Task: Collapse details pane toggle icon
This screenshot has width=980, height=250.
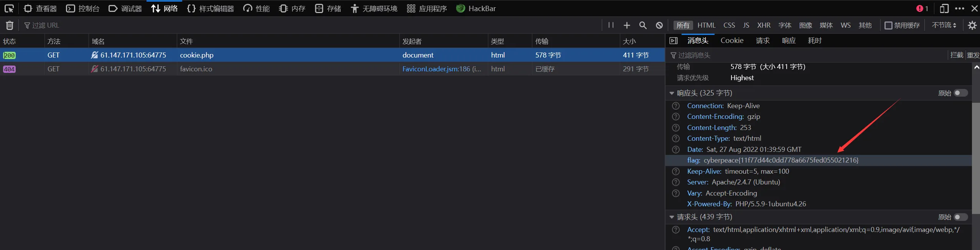Action: tap(674, 41)
